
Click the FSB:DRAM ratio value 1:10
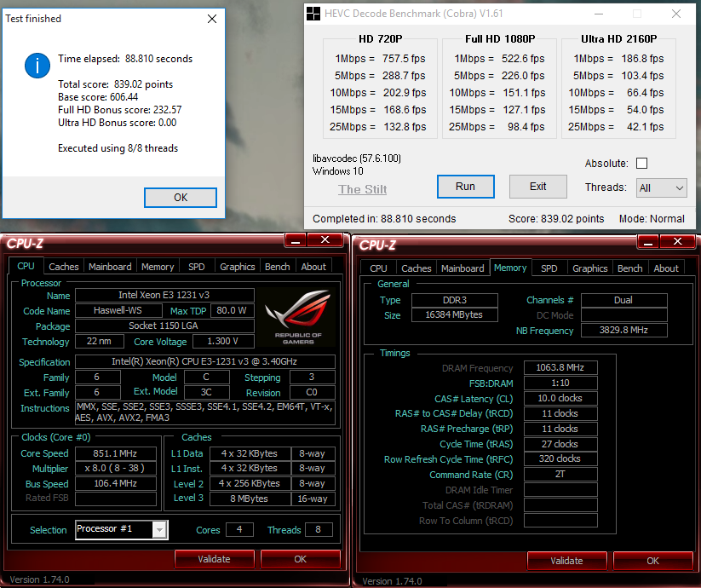click(560, 383)
